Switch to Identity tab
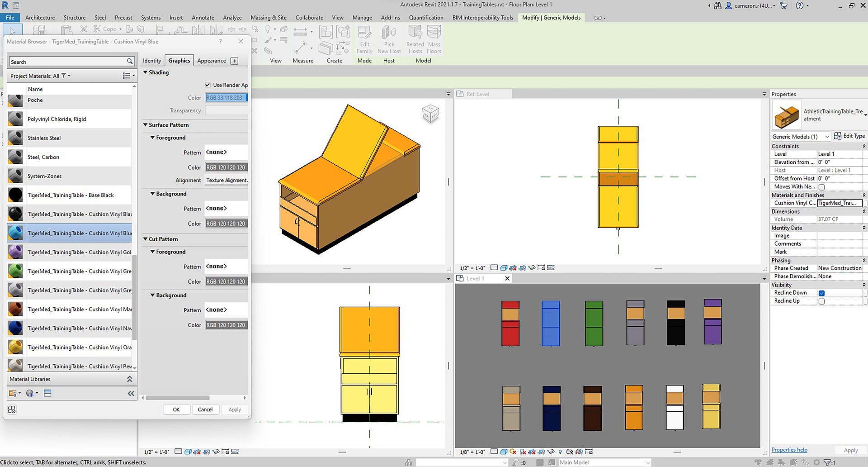Image resolution: width=868 pixels, height=467 pixels. click(x=152, y=61)
